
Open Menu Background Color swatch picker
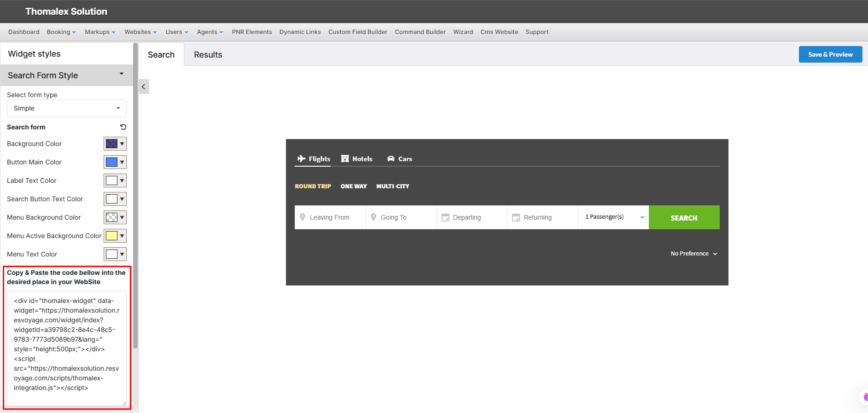point(115,217)
